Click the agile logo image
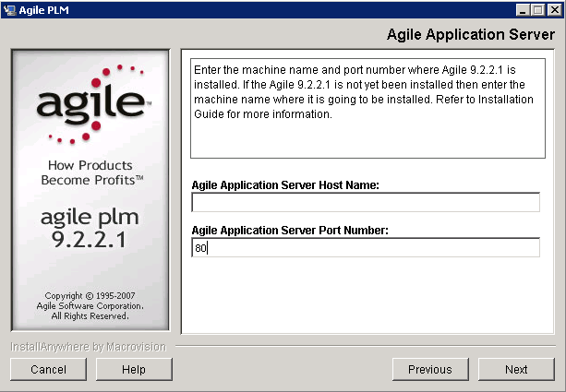 [94, 104]
